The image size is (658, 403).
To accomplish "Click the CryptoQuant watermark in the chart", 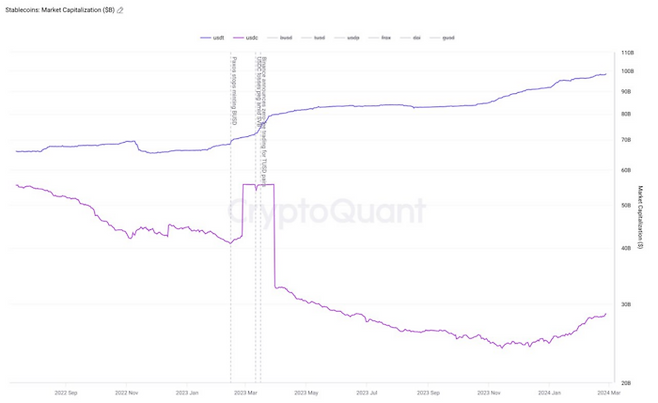I will pos(326,212).
